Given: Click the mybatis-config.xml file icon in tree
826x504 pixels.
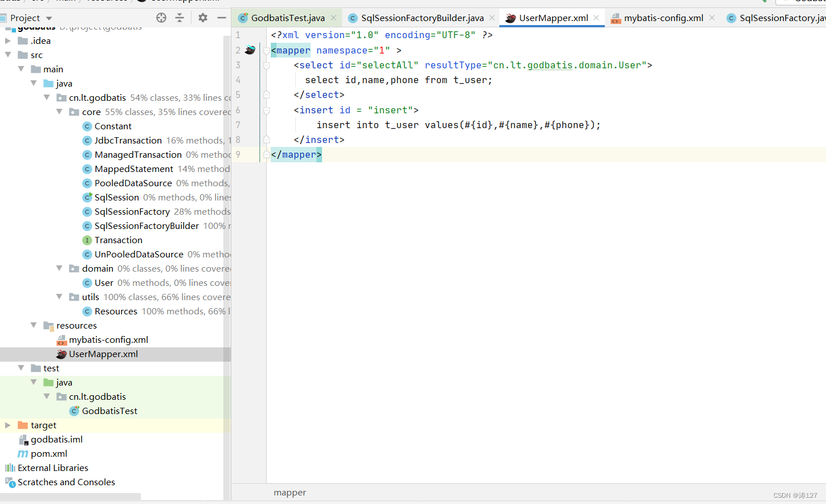Looking at the screenshot, I should (62, 340).
